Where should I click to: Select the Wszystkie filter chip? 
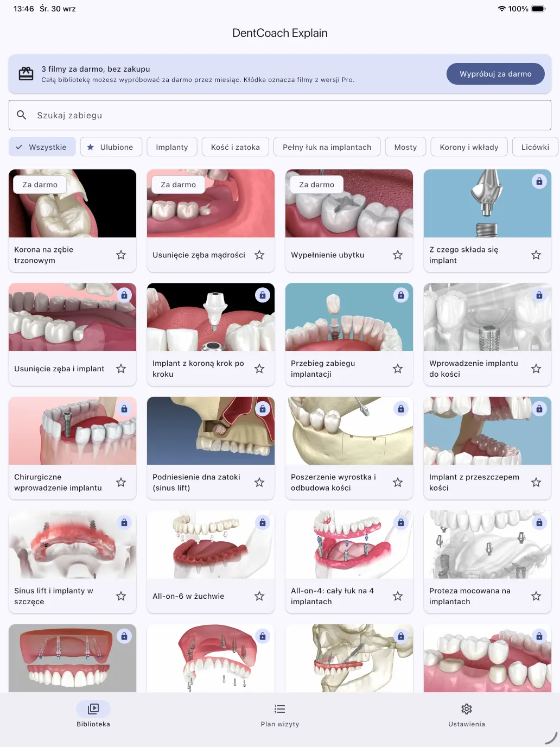(42, 147)
